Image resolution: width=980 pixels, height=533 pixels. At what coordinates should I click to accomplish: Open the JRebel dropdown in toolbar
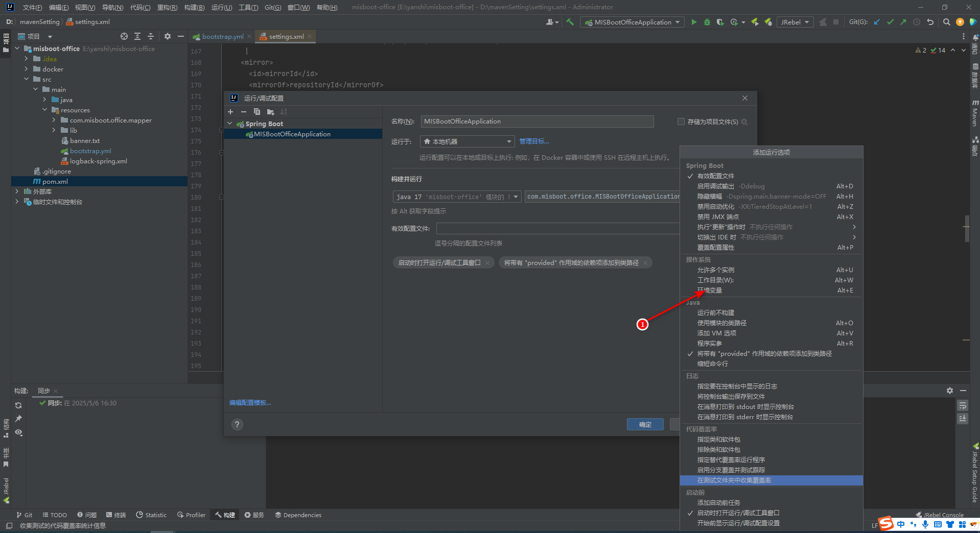click(x=795, y=22)
